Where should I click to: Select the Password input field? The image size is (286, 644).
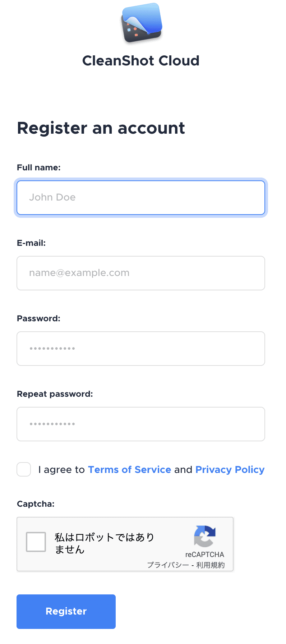pyautogui.click(x=141, y=349)
